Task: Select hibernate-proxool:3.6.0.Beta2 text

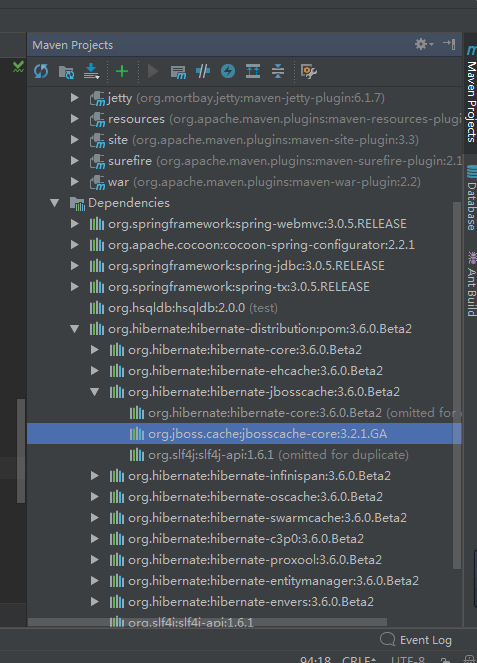Action: point(255,559)
